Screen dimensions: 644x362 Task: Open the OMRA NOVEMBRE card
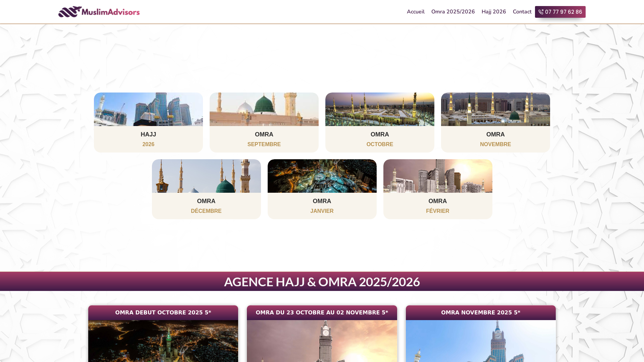point(495,122)
